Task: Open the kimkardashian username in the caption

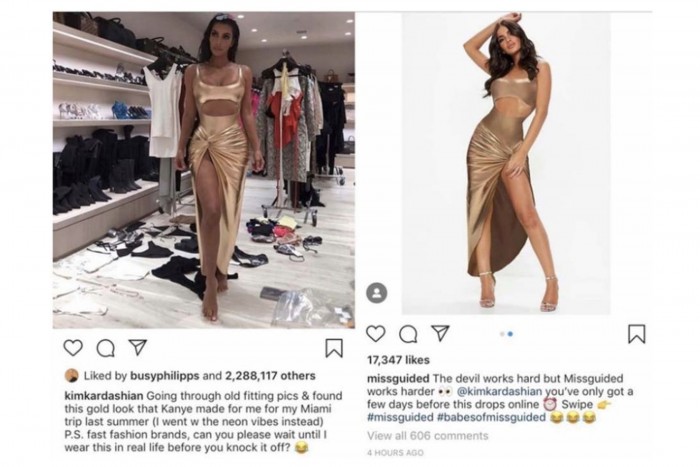Action: (x=104, y=396)
